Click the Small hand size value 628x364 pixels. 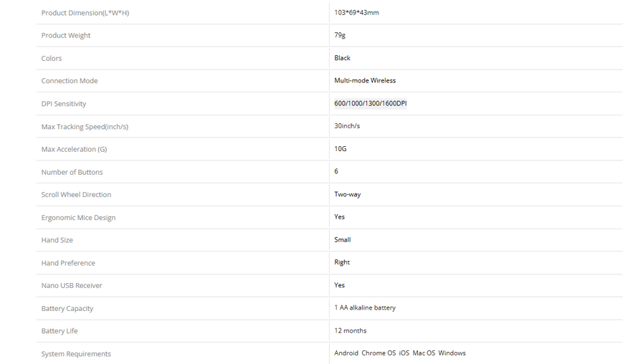click(342, 240)
